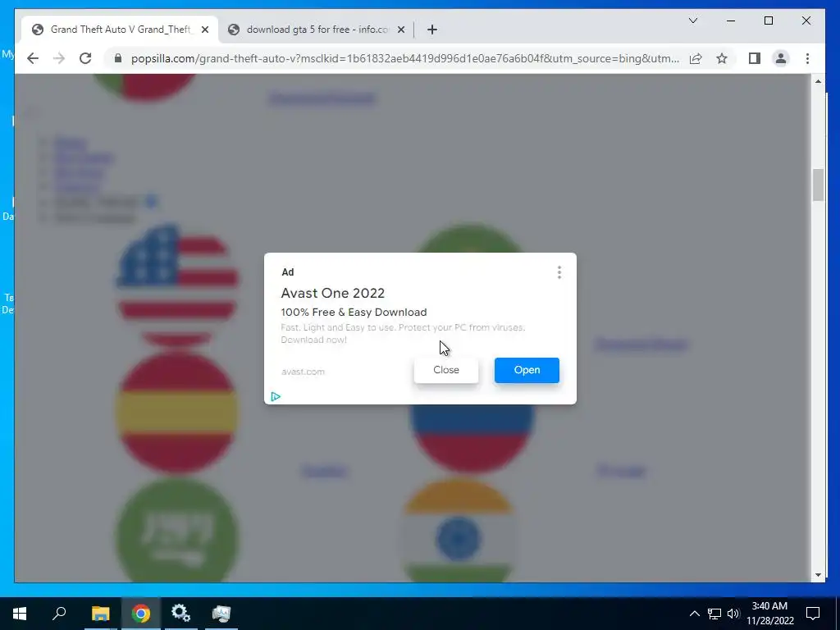This screenshot has height=630, width=840.
Task: Open the notification center icon
Action: pos(813,614)
